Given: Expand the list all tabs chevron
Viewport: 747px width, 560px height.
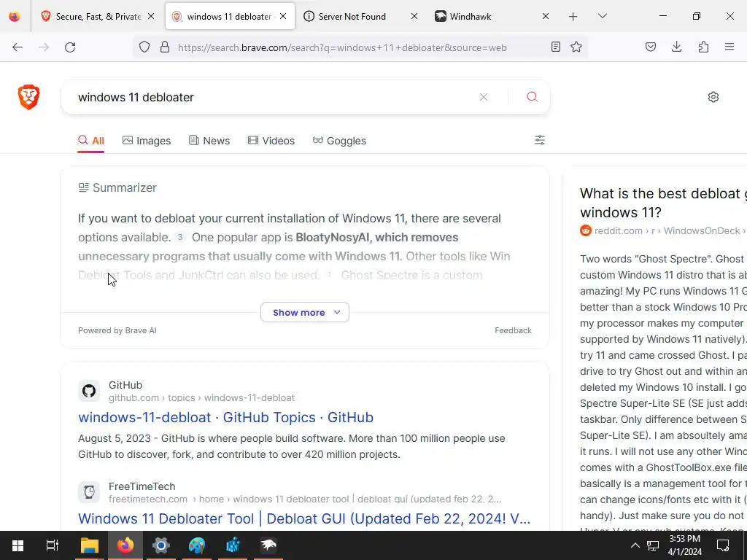Looking at the screenshot, I should [603, 16].
